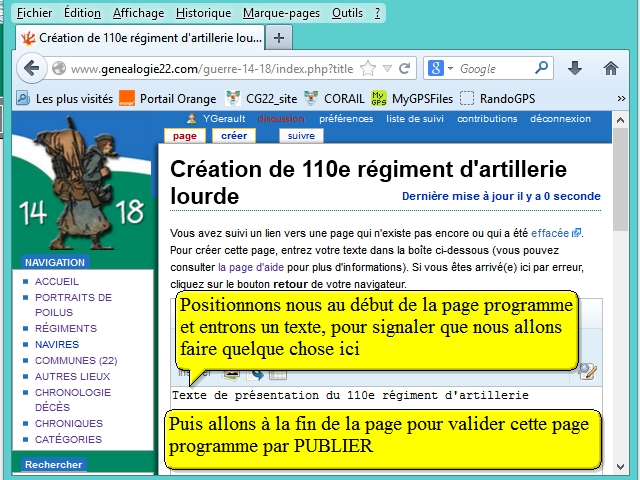Click Dernière mise à jour text

[x=501, y=196]
